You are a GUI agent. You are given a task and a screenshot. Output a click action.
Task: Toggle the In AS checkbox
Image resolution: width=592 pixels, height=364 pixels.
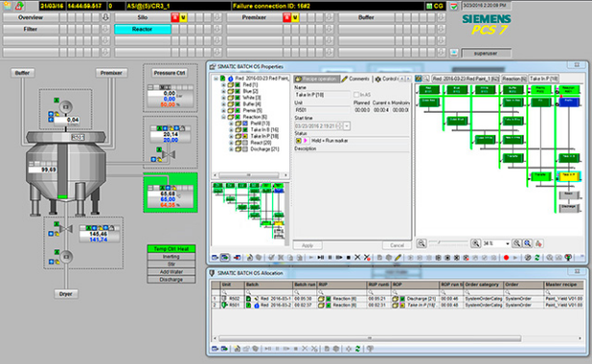(356, 94)
